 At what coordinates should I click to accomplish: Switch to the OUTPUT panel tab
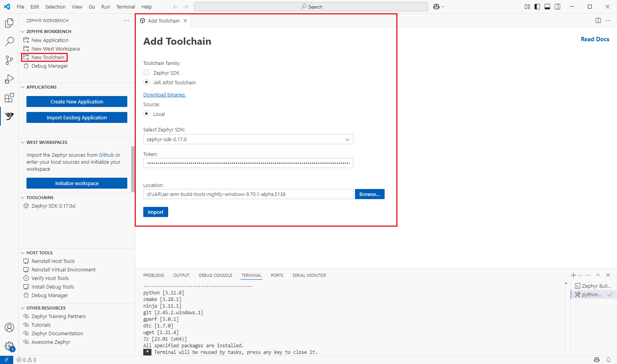(181, 275)
